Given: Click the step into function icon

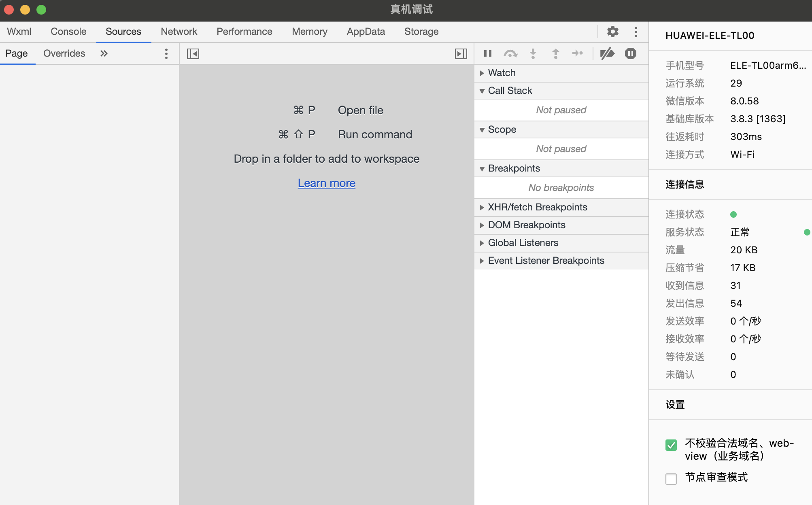Looking at the screenshot, I should click(533, 53).
